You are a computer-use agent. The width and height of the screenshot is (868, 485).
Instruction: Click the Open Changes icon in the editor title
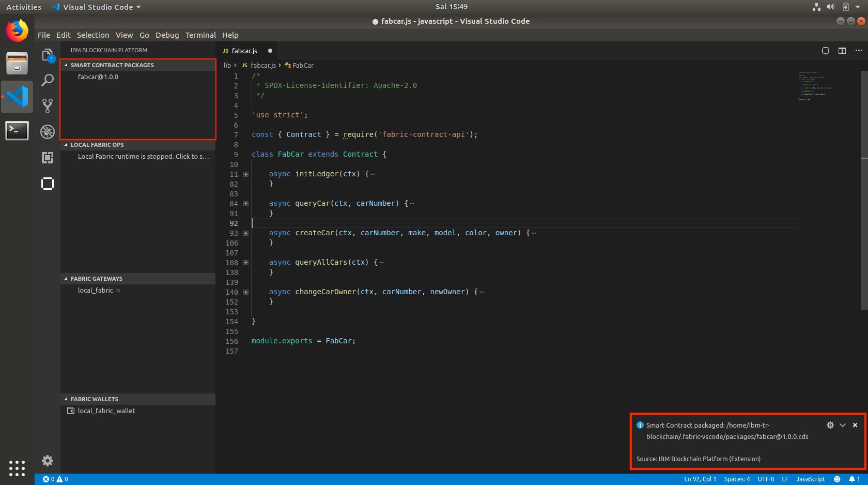tap(826, 51)
